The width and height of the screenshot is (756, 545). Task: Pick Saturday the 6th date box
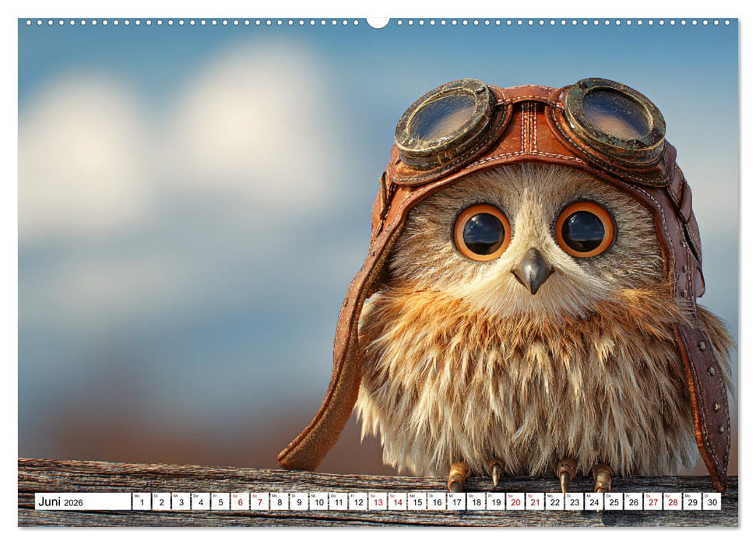click(x=240, y=501)
